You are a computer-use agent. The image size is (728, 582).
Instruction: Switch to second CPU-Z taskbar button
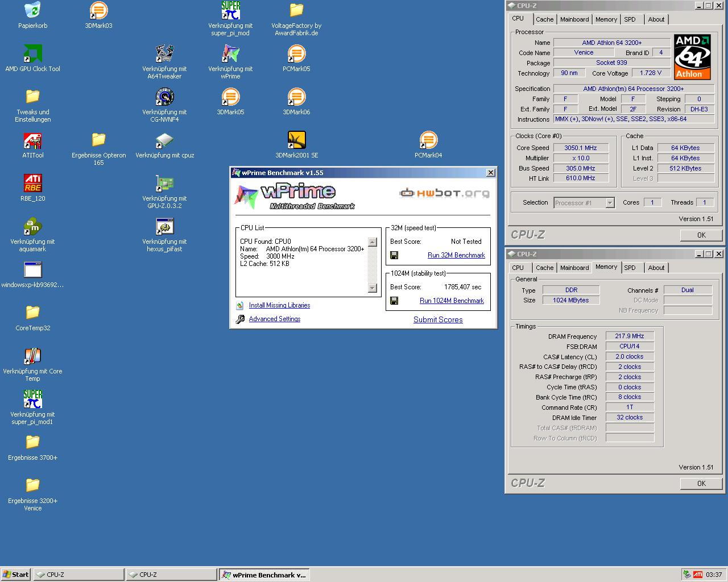171,575
